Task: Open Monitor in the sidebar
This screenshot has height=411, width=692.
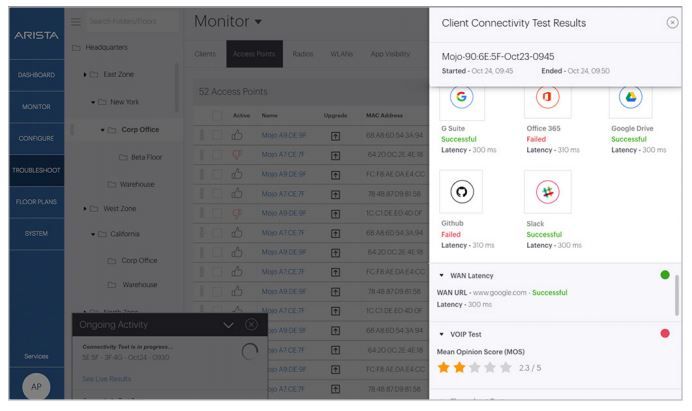Action: tap(36, 107)
